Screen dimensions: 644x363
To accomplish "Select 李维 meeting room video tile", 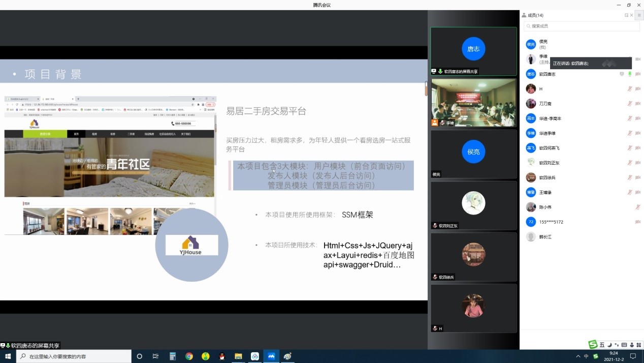I will click(473, 102).
